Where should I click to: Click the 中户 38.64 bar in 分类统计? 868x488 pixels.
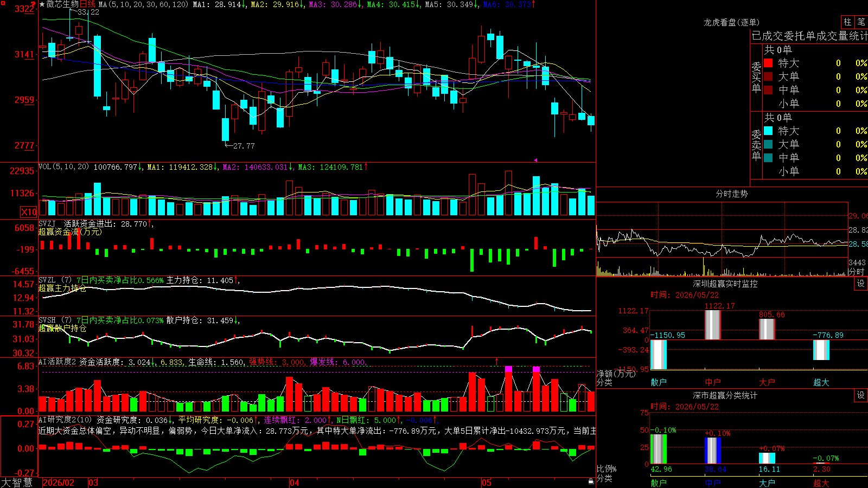[x=713, y=451]
